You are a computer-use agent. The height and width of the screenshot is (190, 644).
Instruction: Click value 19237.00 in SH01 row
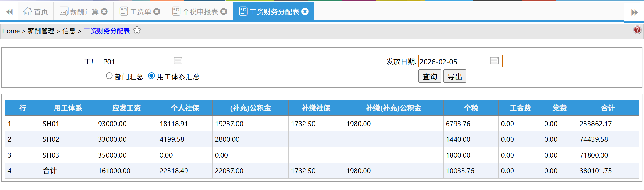click(229, 124)
